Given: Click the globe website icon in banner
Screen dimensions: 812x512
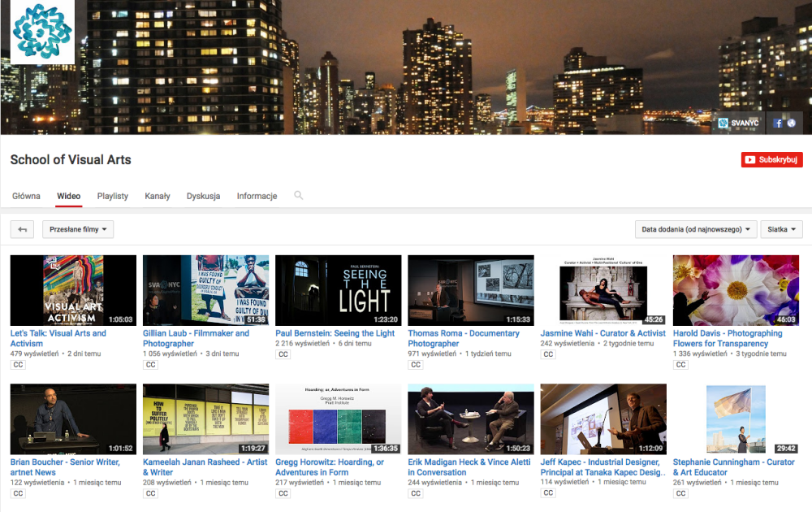Looking at the screenshot, I should click(x=791, y=123).
